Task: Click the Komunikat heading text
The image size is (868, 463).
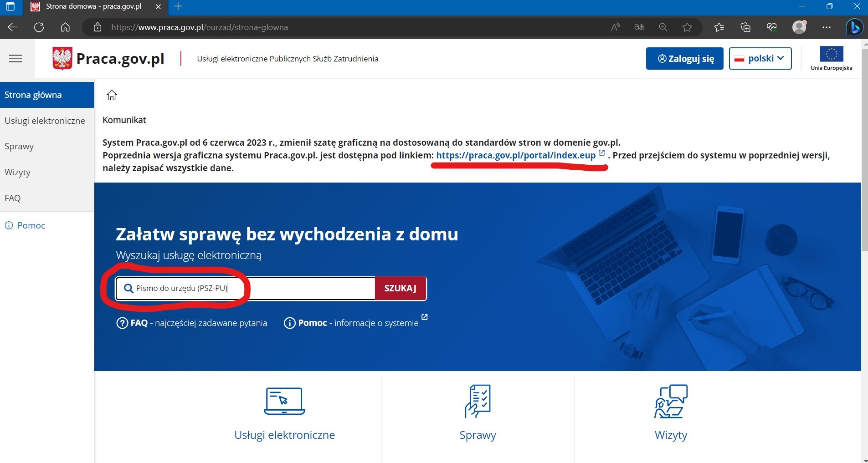Action: [124, 120]
